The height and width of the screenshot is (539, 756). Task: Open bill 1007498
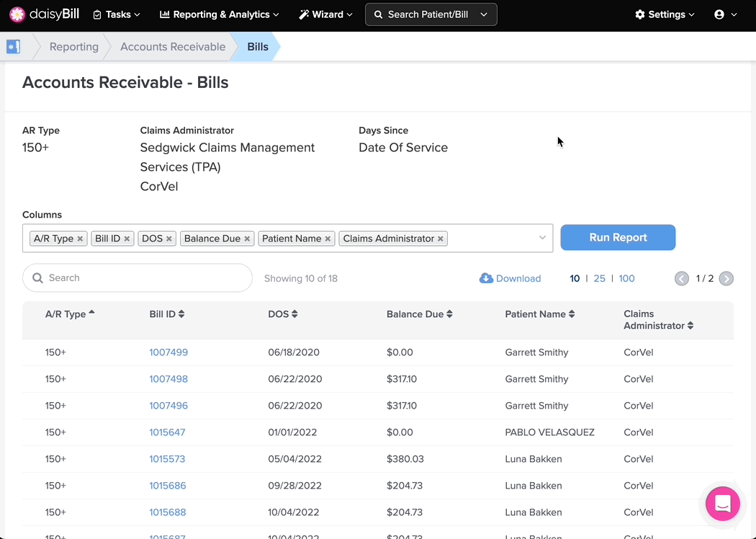pos(168,379)
